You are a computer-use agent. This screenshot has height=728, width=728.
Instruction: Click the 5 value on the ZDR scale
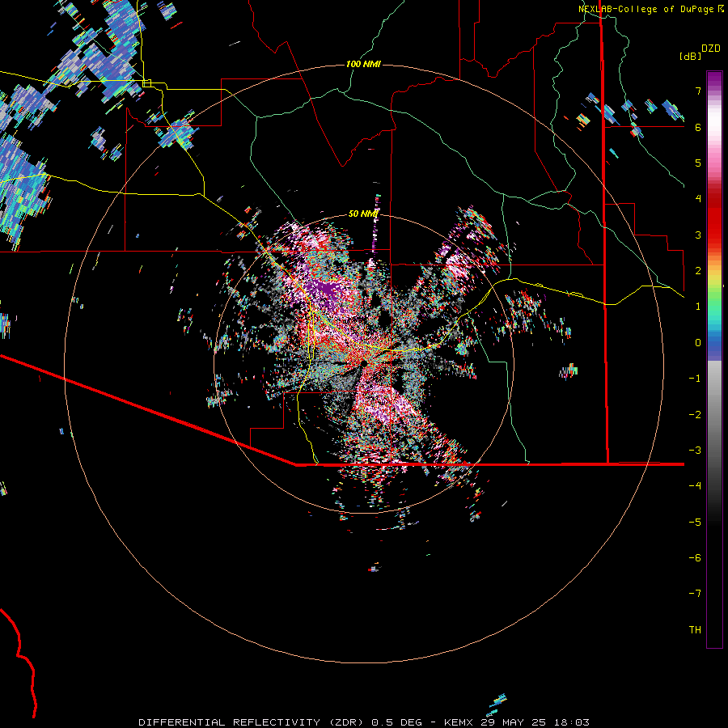[x=698, y=163]
